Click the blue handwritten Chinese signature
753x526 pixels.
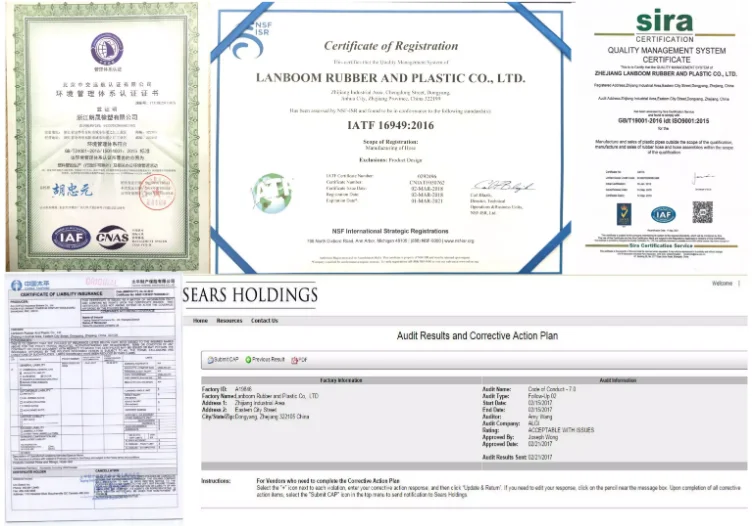[72, 190]
